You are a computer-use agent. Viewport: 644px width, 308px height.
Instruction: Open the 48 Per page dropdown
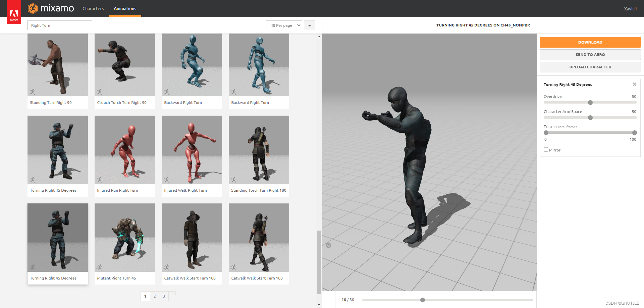tap(284, 25)
